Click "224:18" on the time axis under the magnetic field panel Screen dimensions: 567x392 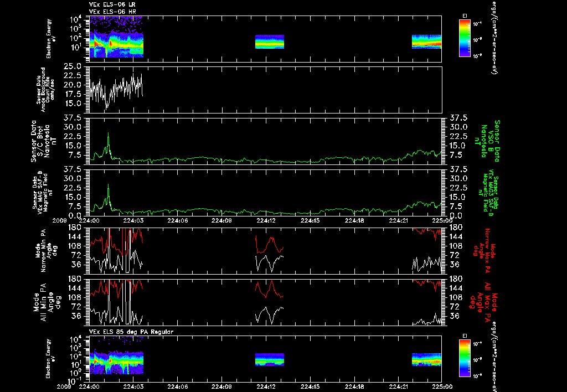(x=355, y=220)
